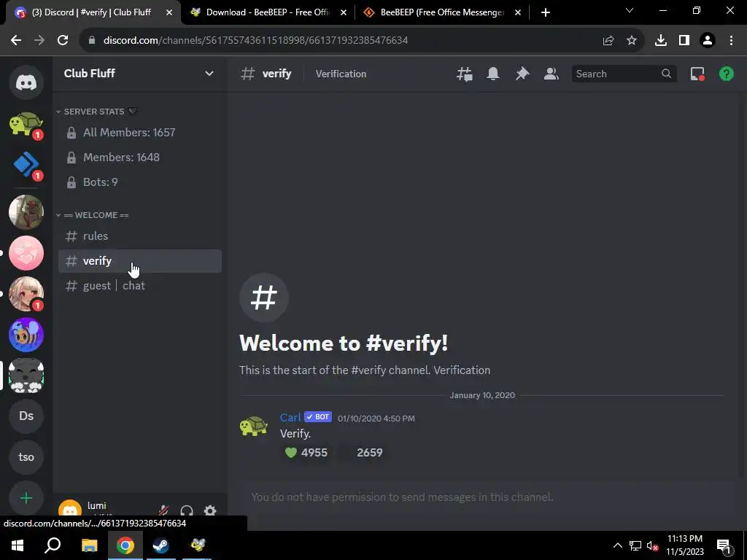Bookmark this page with the star icon

pos(632,41)
